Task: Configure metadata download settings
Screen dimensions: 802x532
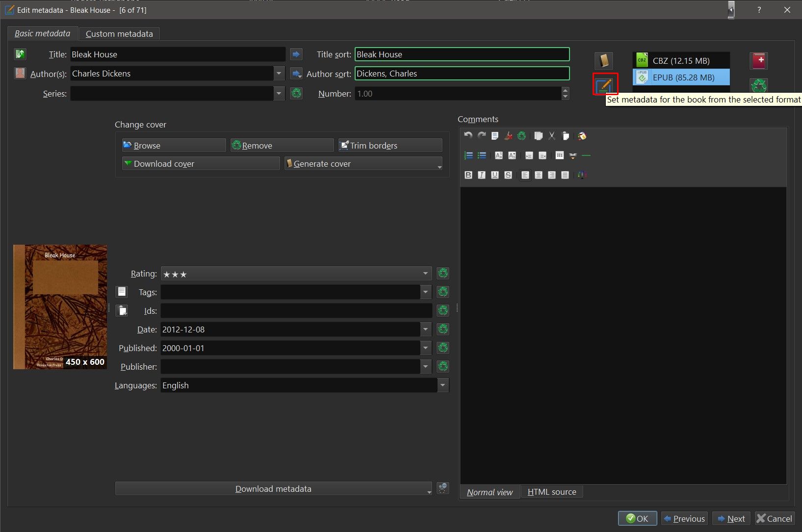Action: pos(443,488)
